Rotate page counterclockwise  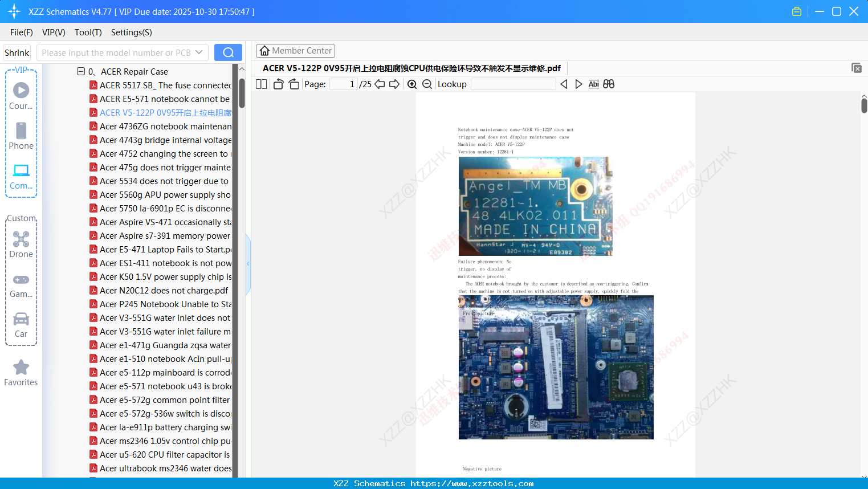[x=279, y=84]
